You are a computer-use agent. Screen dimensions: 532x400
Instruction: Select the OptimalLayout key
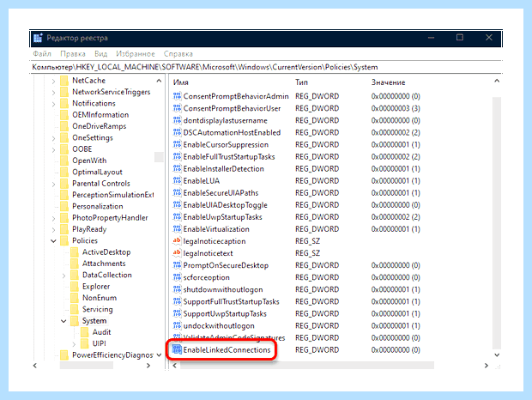click(x=97, y=172)
